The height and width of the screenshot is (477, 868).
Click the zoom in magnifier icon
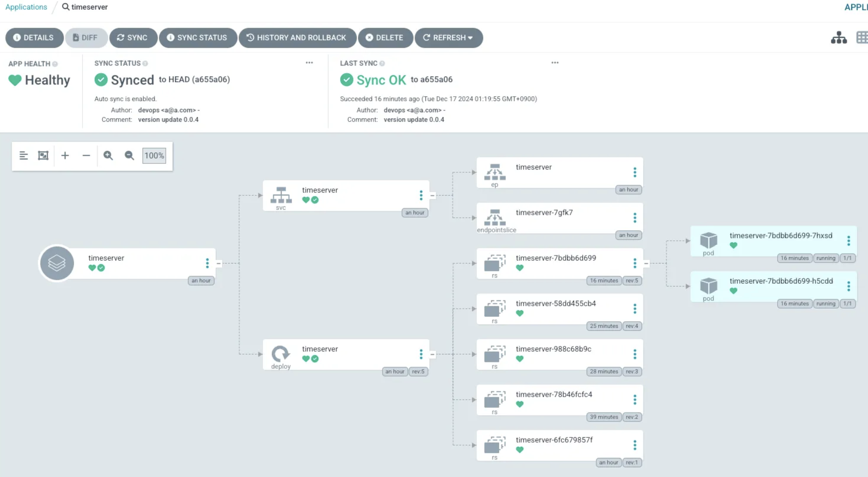108,155
